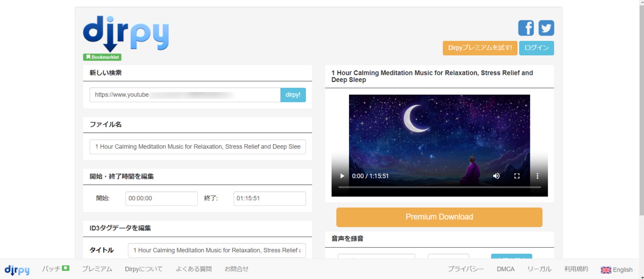This screenshot has width=644, height=279.
Task: Open the よくある質問 footer link
Action: pos(194,269)
